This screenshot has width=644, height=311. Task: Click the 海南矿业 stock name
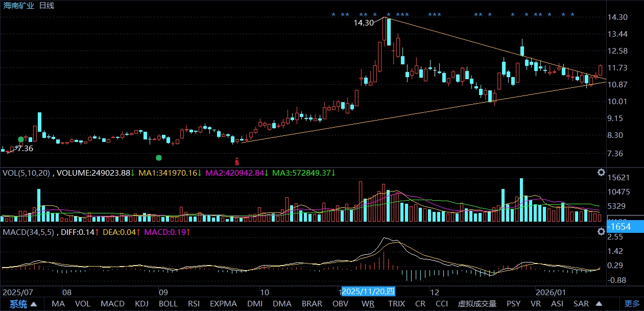(x=18, y=6)
